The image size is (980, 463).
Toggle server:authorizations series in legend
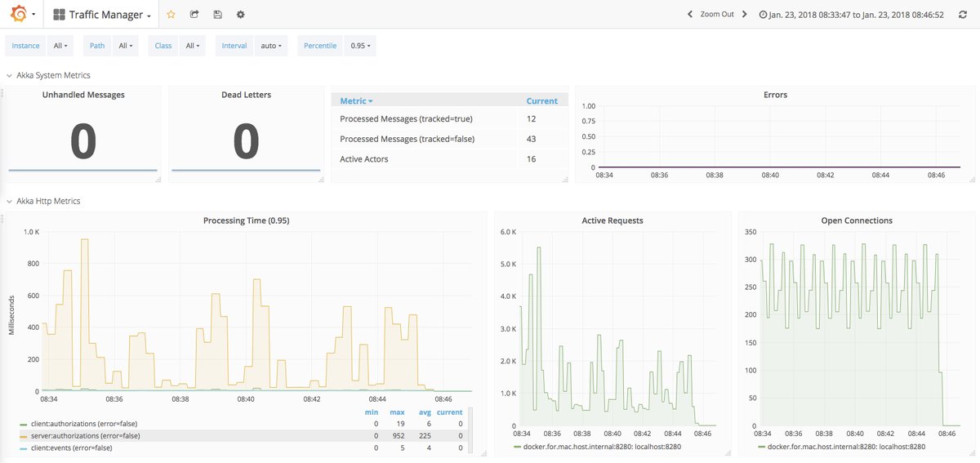click(x=78, y=436)
